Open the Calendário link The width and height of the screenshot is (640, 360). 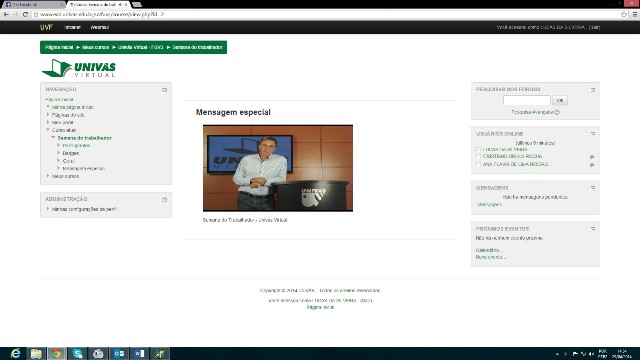point(488,250)
